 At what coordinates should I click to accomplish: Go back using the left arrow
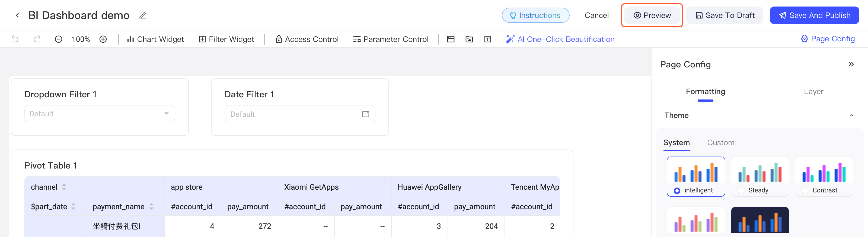coord(18,15)
